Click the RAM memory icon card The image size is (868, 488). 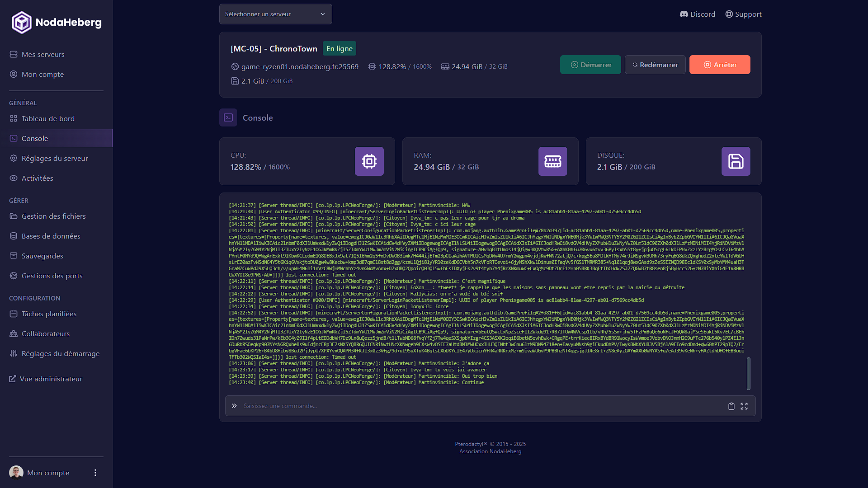[x=552, y=161]
